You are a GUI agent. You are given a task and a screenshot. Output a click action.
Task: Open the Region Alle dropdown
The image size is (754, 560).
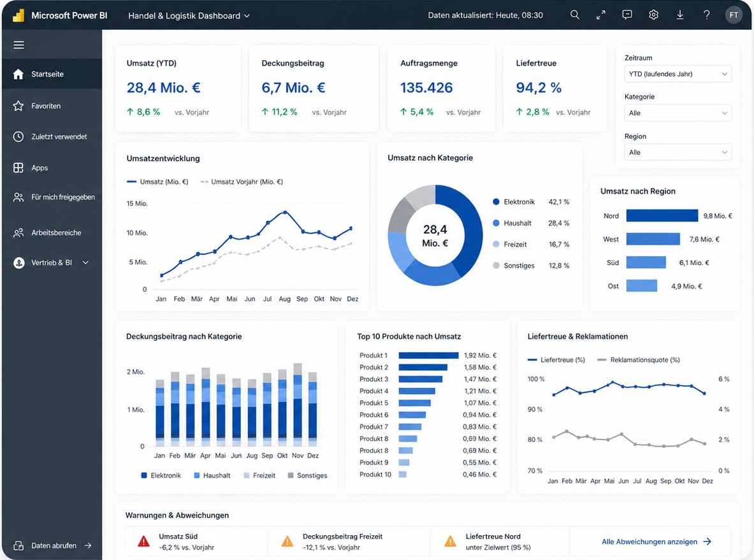678,152
